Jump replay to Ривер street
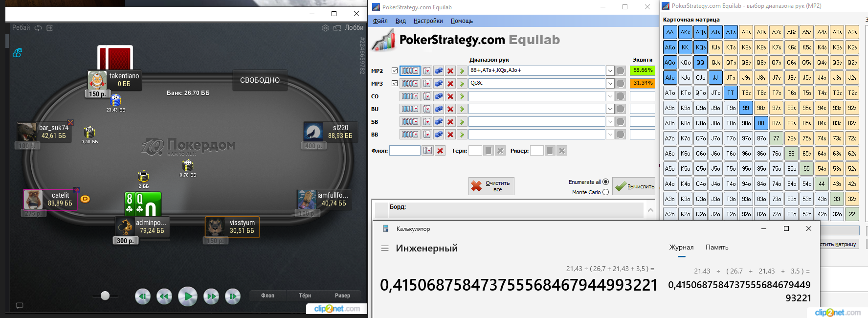Screen dimensions: 868x318 (342, 295)
